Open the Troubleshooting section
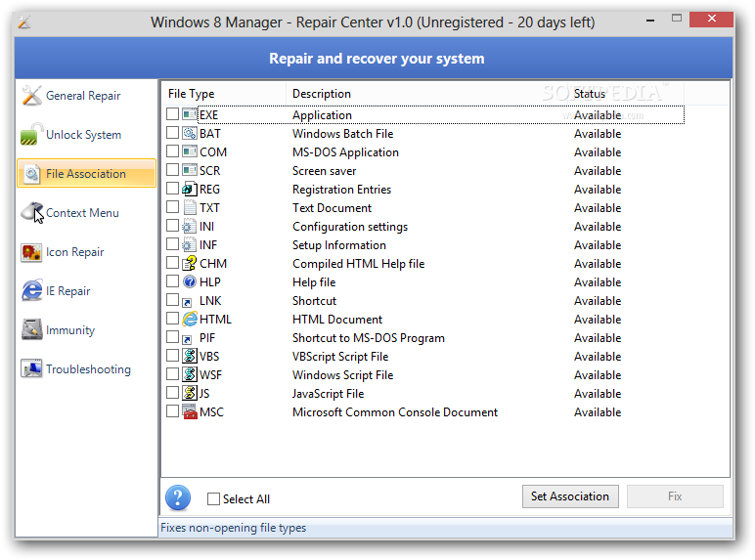 click(86, 369)
